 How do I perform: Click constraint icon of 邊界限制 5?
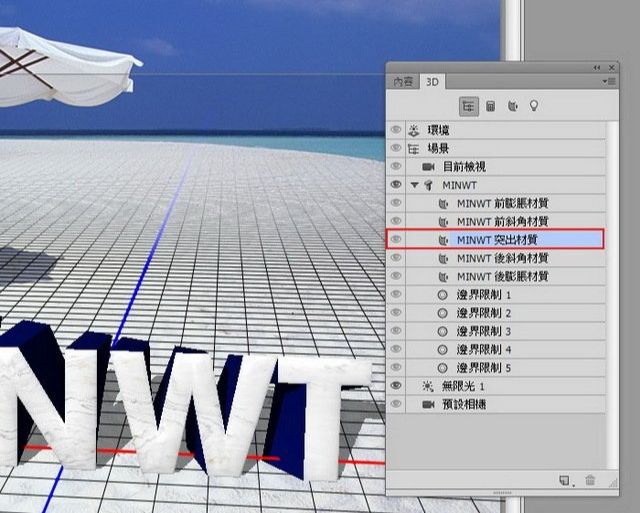coord(442,368)
